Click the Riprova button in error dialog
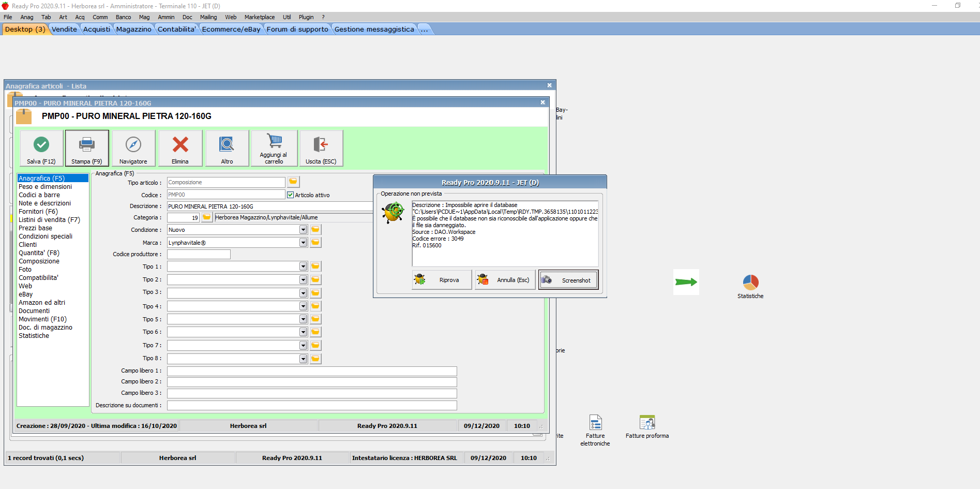 tap(442, 280)
